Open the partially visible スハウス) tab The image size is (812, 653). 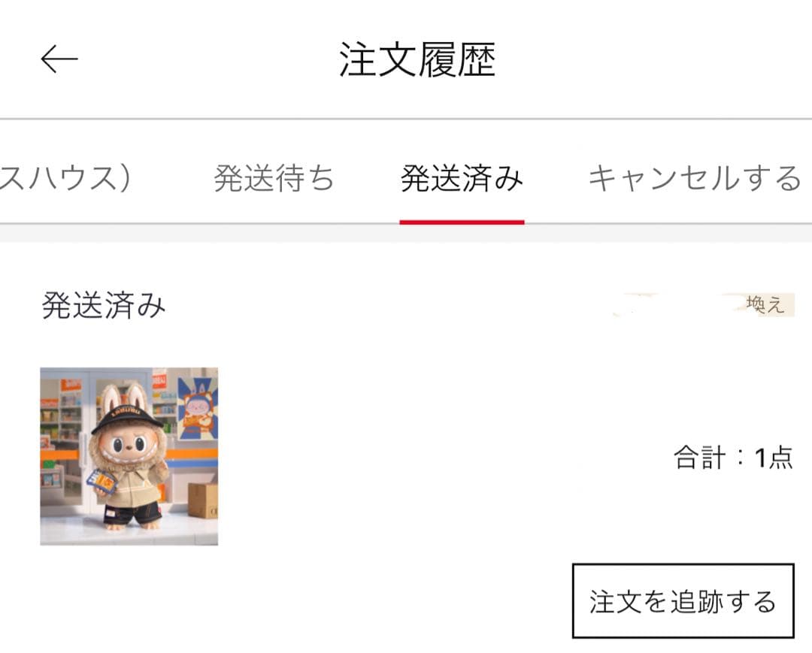(65, 178)
